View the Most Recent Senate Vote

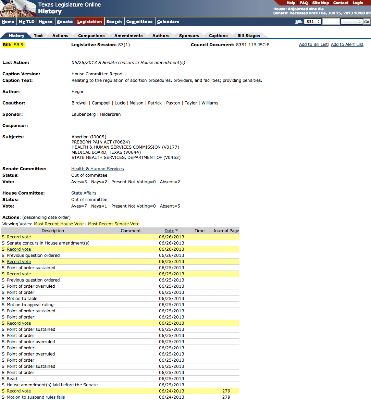[x=113, y=224]
